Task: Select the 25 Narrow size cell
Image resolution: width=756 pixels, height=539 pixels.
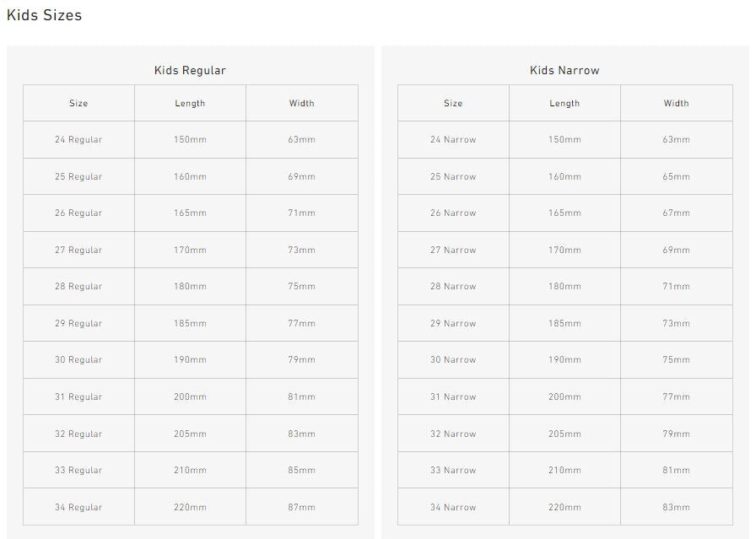Action: point(453,176)
